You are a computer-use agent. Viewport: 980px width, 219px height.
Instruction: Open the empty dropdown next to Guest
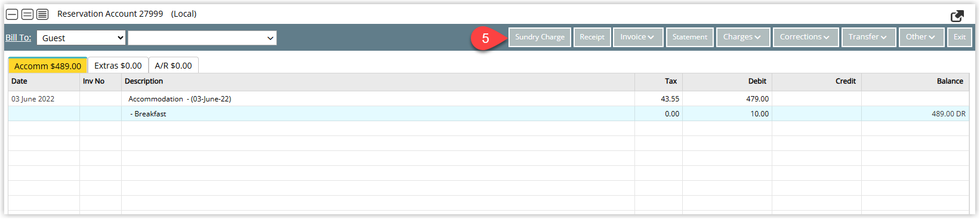coord(202,38)
